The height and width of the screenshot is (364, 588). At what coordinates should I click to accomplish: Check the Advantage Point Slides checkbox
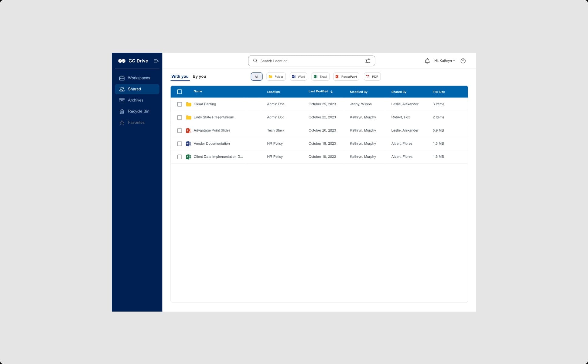tap(179, 131)
